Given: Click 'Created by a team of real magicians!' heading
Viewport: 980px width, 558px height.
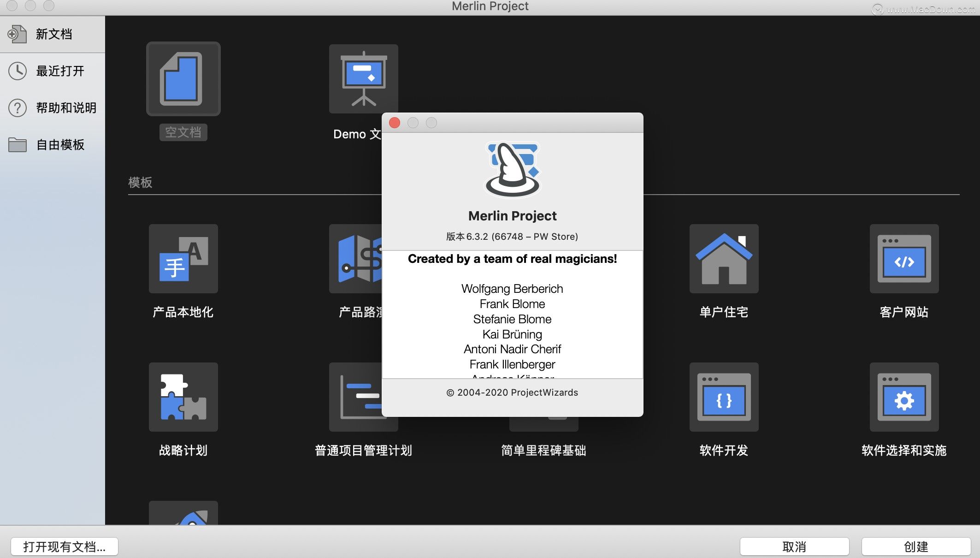Looking at the screenshot, I should pyautogui.click(x=512, y=259).
